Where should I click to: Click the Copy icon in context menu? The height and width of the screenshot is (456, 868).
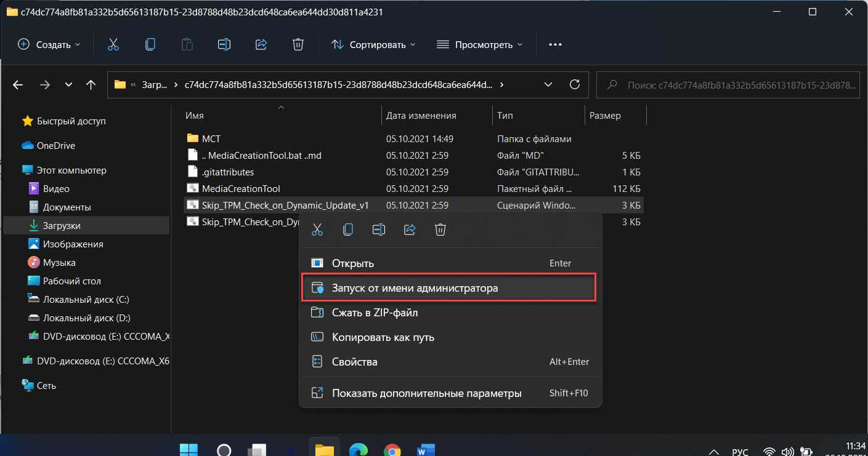[348, 230]
